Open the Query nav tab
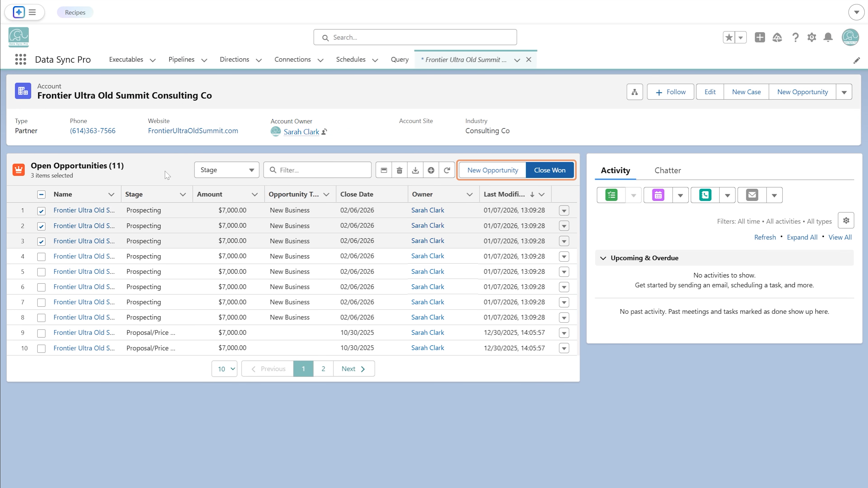 pyautogui.click(x=400, y=59)
